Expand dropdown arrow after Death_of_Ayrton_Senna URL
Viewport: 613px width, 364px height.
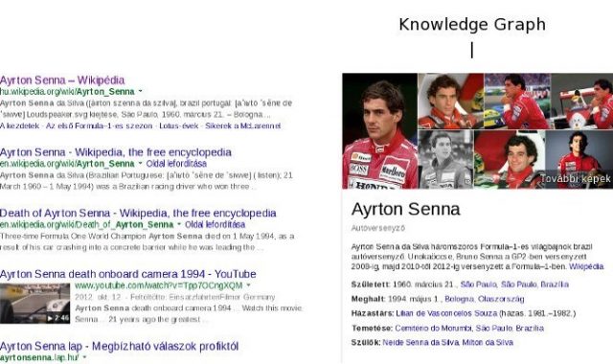tap(179, 224)
